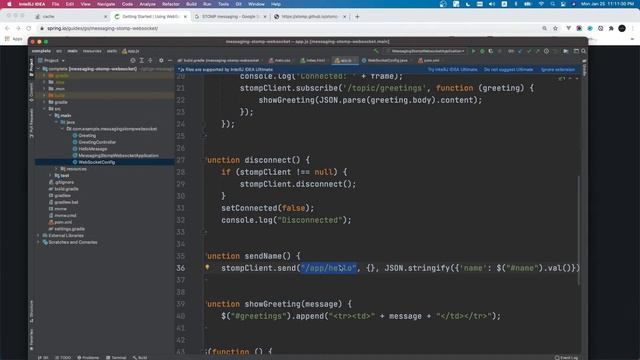Toggle the TODO tool window at bottom

pos(63,358)
